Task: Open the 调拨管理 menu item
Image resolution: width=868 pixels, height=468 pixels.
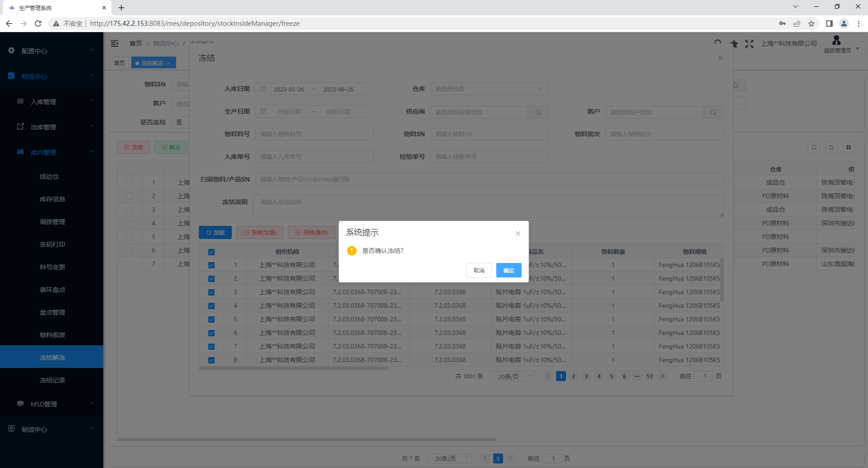Action: pyautogui.click(x=52, y=222)
